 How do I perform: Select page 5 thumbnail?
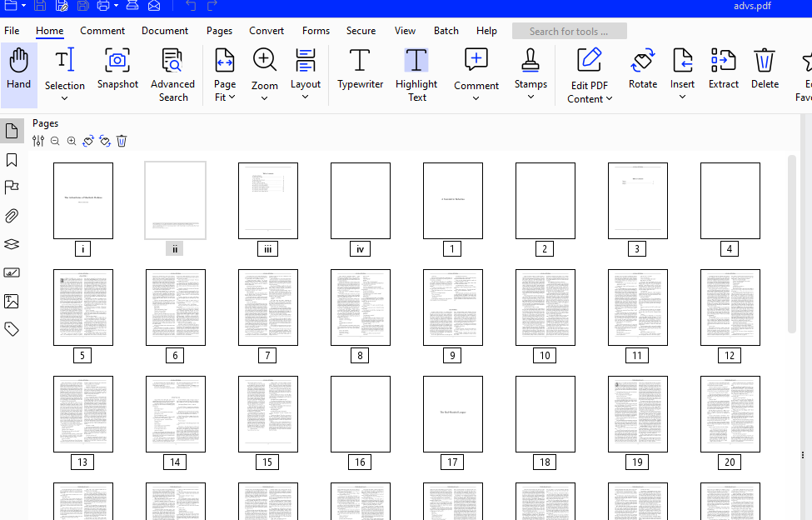point(82,307)
